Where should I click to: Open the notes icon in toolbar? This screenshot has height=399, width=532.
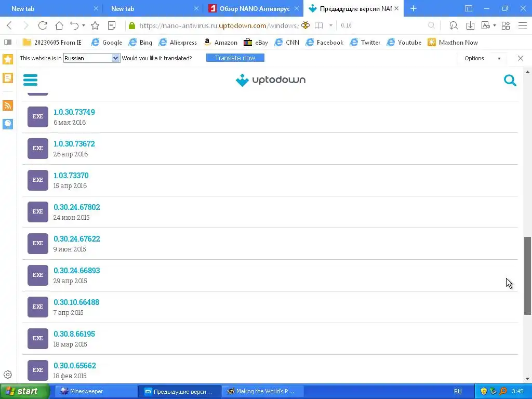(x=112, y=25)
